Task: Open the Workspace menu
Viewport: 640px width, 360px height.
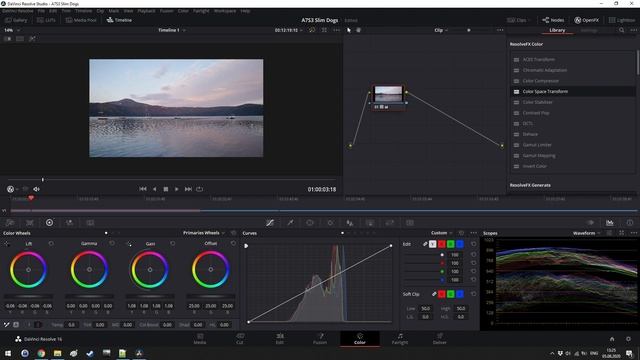Action: (225, 11)
